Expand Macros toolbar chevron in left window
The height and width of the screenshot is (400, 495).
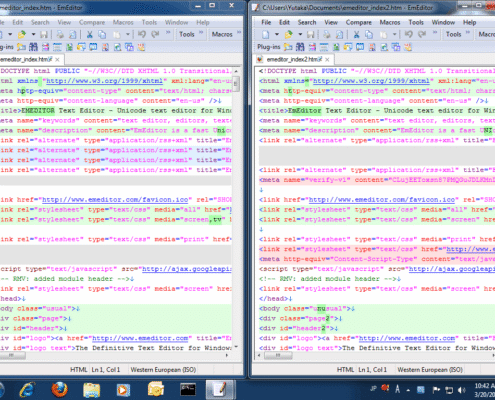[239, 32]
